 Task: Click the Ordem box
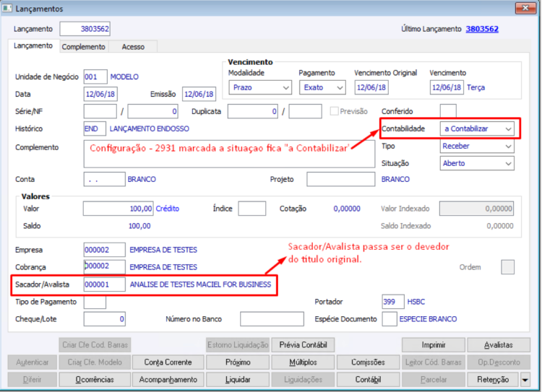[507, 267]
